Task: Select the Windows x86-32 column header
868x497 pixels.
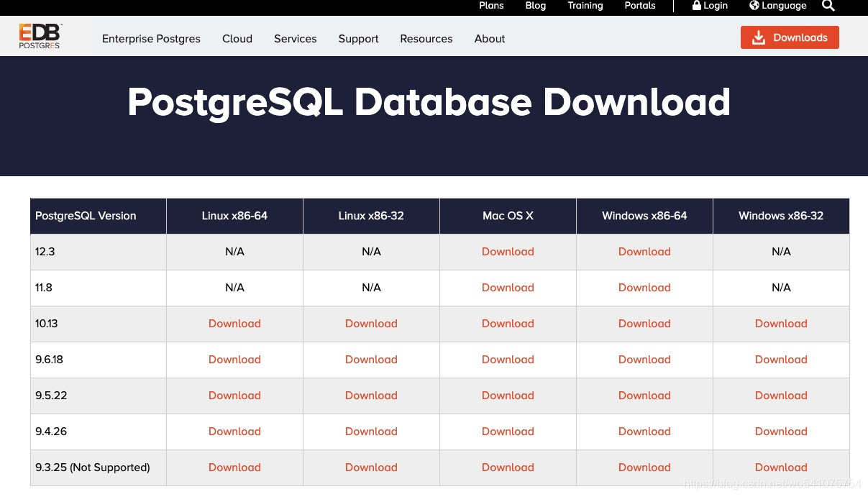Action: coord(781,216)
